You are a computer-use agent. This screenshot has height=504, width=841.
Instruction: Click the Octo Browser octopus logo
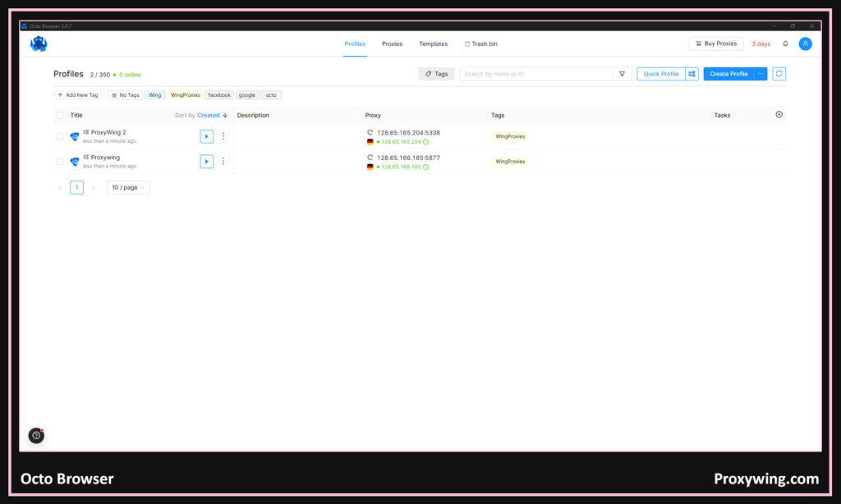click(x=39, y=44)
